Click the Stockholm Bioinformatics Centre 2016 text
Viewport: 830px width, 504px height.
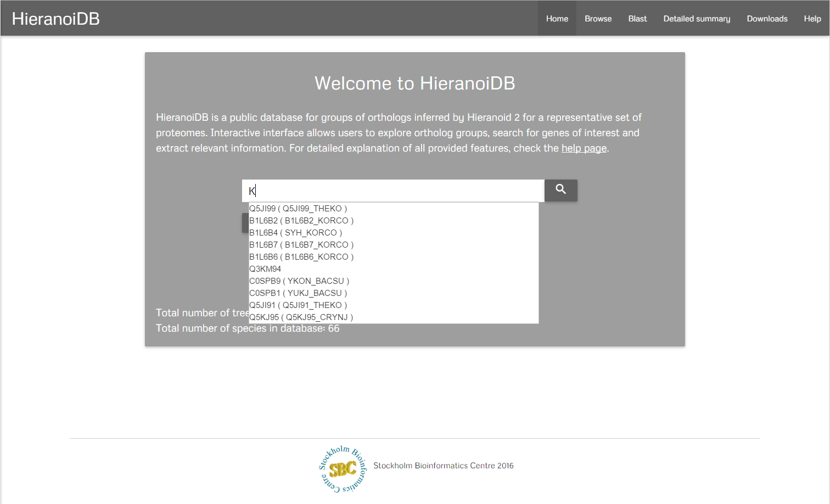(444, 466)
